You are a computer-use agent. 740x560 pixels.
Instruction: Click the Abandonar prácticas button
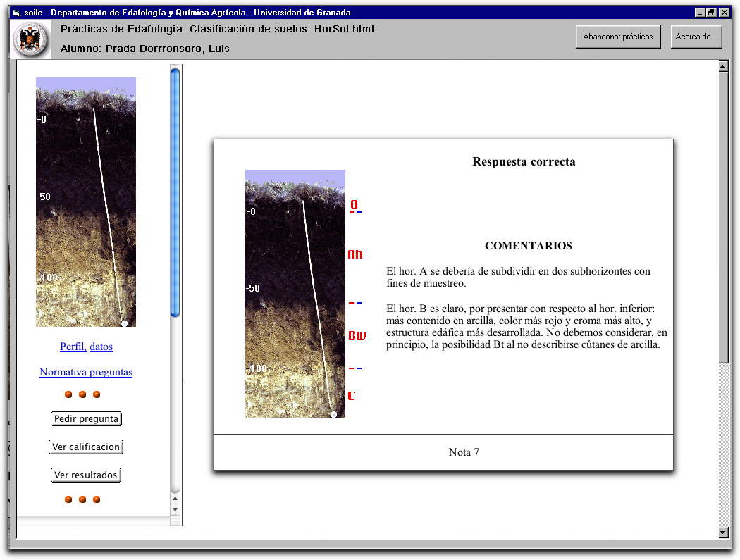coord(618,37)
